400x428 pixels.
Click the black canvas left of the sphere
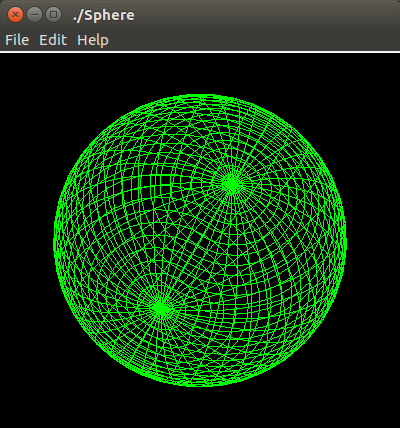27,240
